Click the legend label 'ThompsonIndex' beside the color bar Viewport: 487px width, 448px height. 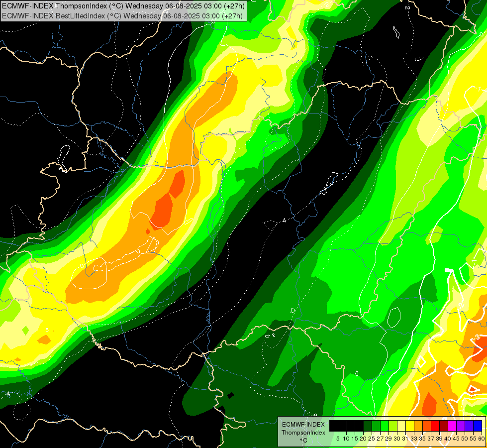pos(303,433)
